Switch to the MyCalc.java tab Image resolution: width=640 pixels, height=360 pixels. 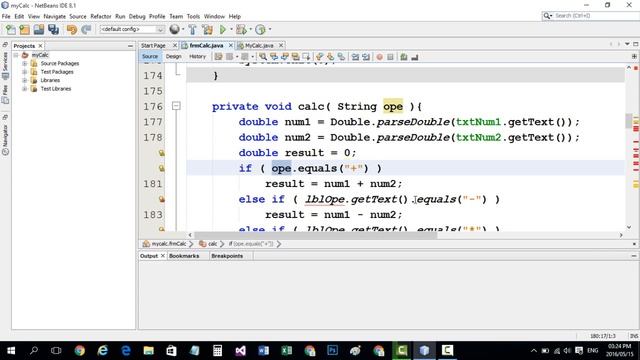(259, 45)
